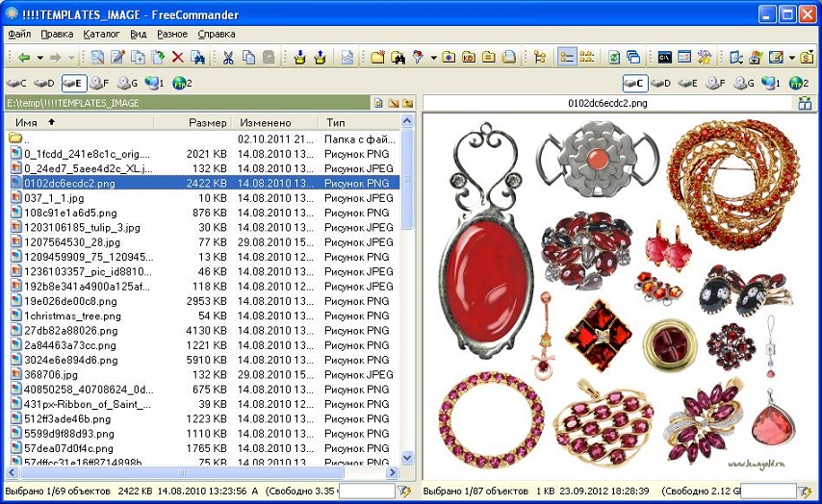Open network drive 1 in left bar
822x504 pixels.
[155, 83]
